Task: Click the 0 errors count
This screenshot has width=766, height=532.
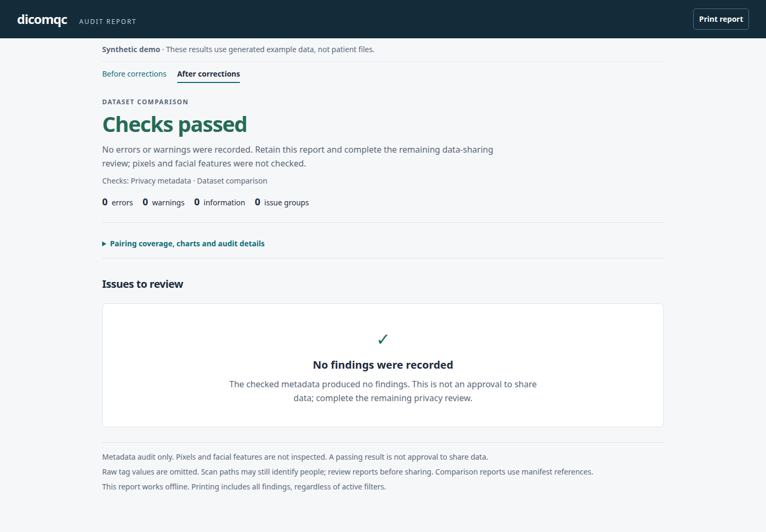Action: point(118,202)
